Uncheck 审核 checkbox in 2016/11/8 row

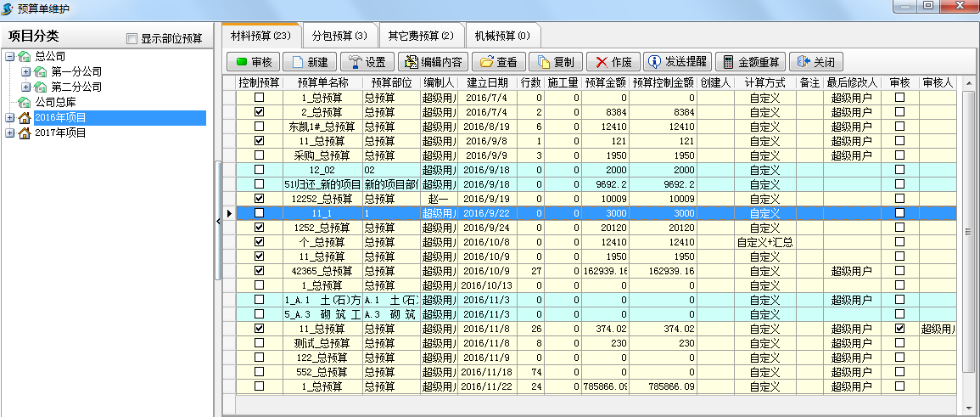point(899,328)
